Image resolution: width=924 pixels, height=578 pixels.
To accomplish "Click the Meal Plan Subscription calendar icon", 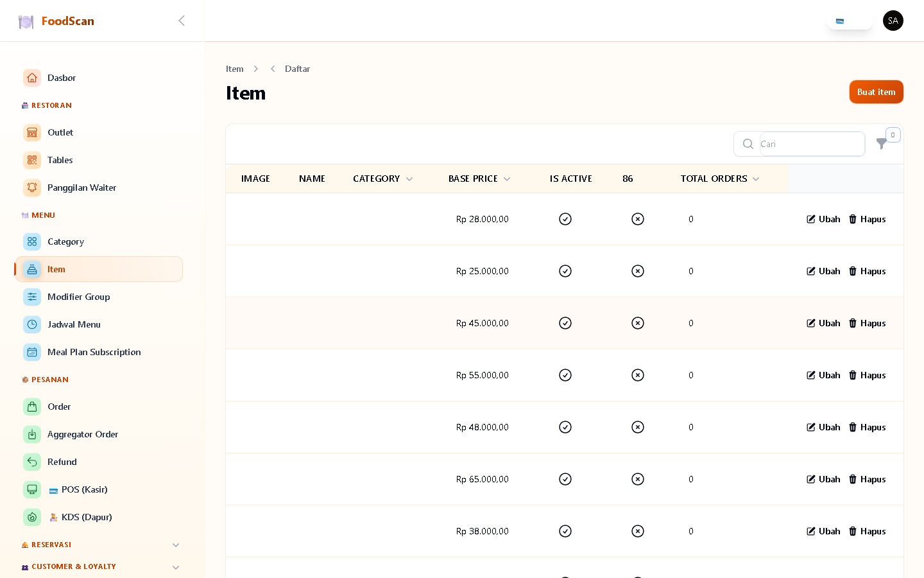I will tap(32, 352).
